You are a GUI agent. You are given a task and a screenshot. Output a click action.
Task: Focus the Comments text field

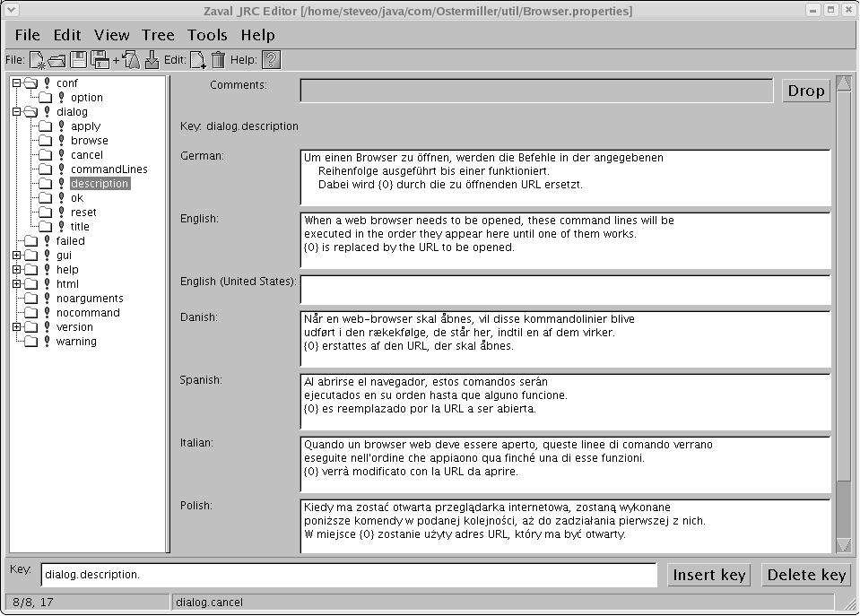(x=536, y=91)
